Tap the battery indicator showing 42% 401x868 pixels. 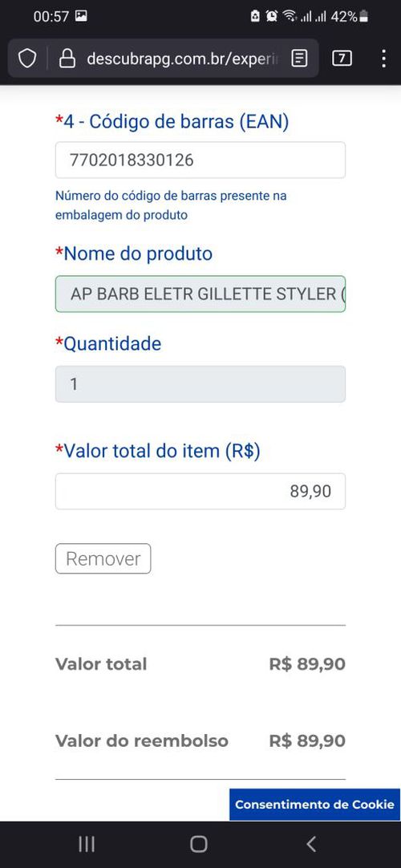click(350, 17)
